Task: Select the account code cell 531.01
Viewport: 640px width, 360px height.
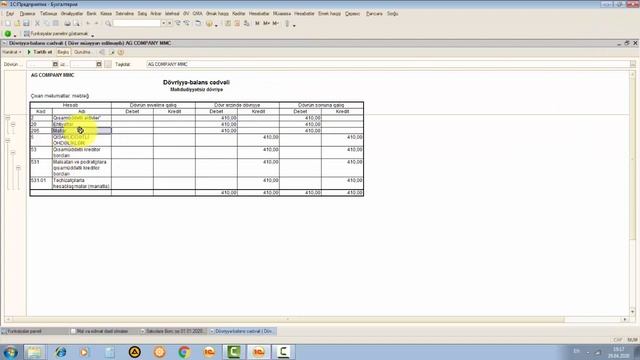Action: point(41,183)
